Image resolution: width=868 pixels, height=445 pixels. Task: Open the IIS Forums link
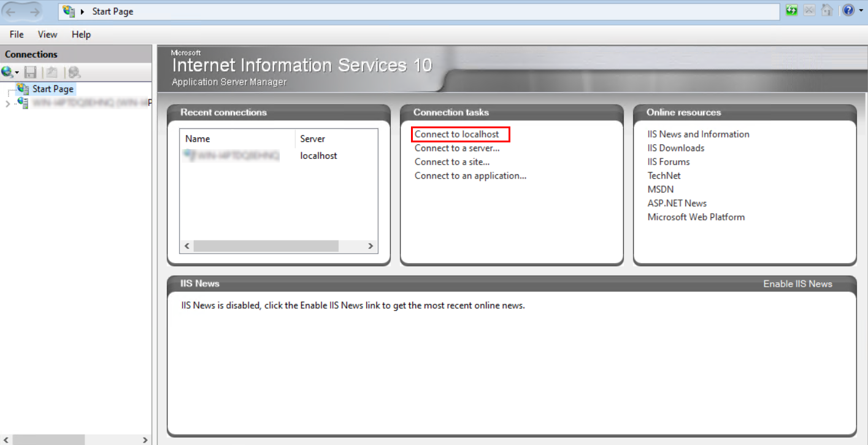[669, 162]
